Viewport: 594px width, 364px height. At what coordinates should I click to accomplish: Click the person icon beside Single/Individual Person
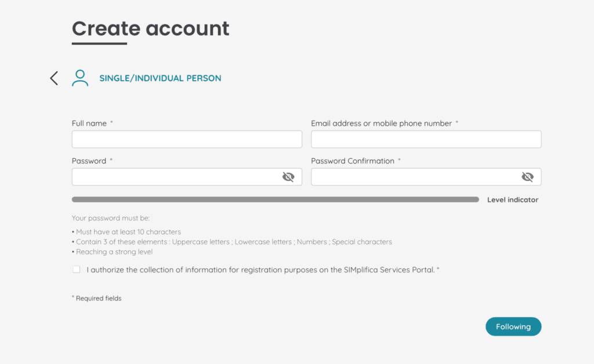coord(80,78)
